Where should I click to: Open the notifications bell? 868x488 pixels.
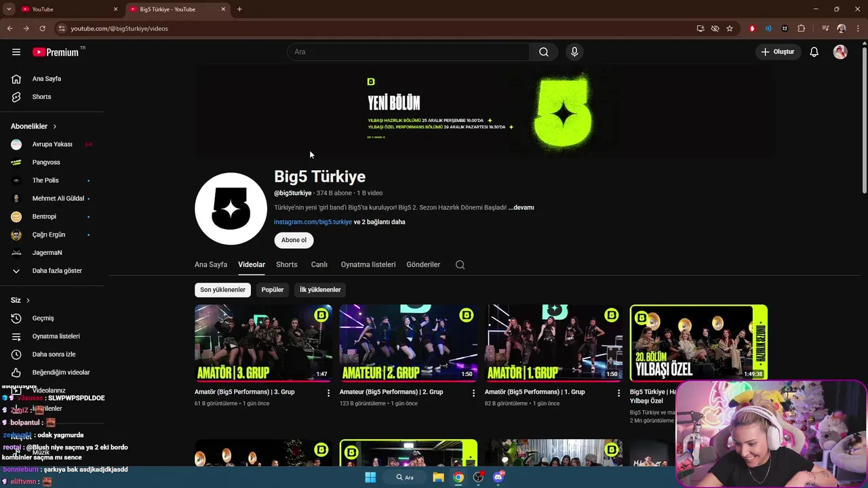pos(814,52)
